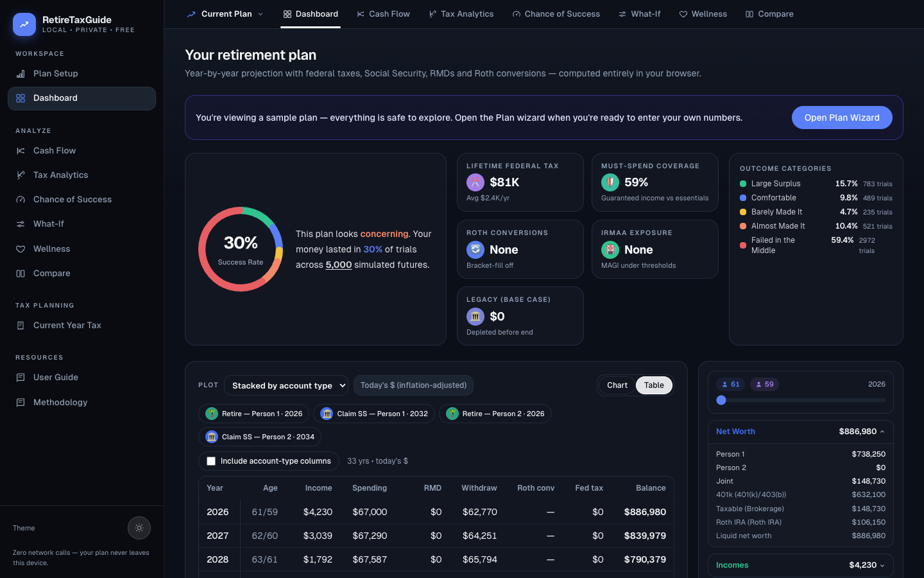Click the Balance column header
Screen dimensions: 924x578
651,488
